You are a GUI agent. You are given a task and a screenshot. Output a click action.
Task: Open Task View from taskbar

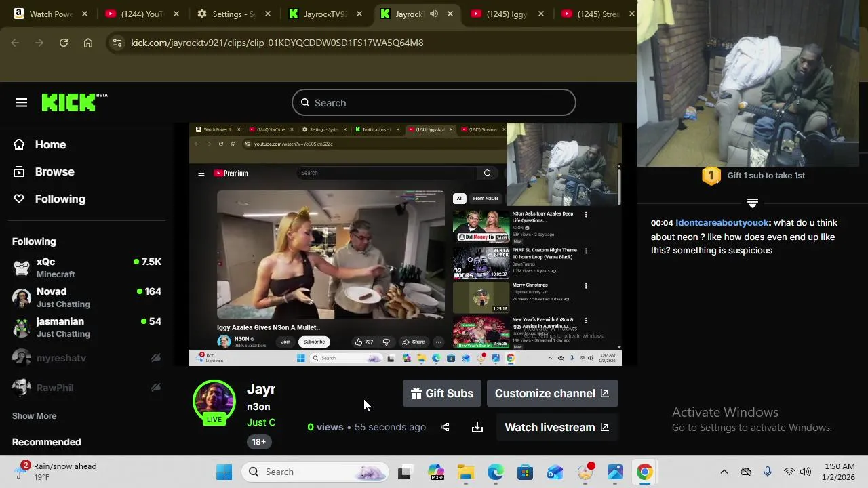404,472
